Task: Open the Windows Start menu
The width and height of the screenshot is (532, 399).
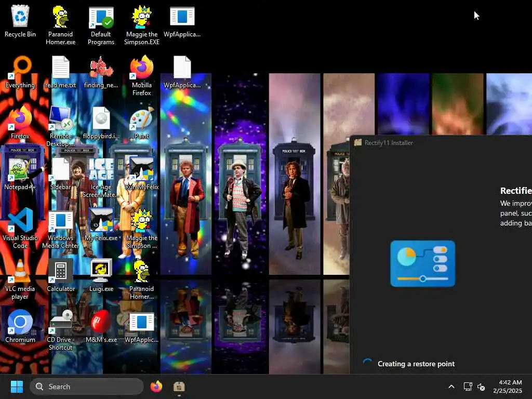Action: click(x=17, y=387)
